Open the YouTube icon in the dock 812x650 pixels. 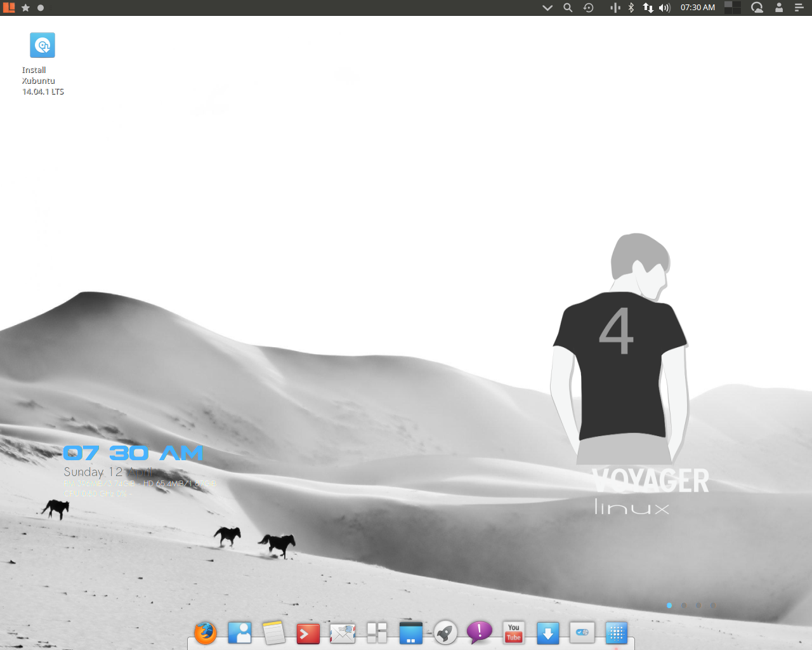[514, 633]
